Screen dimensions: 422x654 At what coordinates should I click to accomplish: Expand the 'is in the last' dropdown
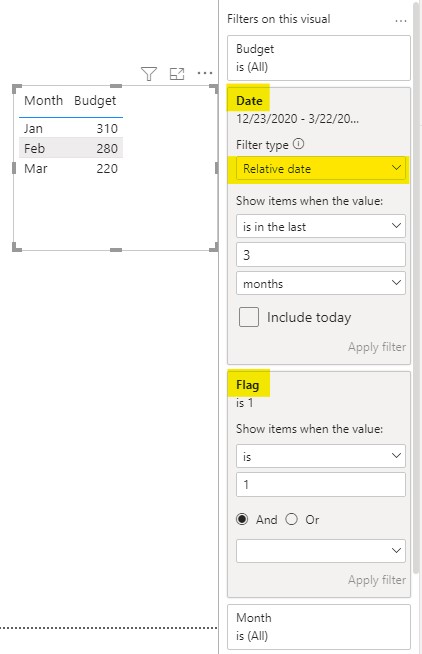tap(321, 226)
